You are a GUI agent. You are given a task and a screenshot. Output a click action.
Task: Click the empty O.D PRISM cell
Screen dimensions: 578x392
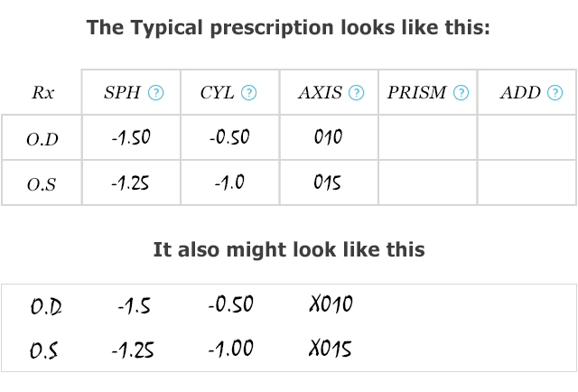coord(427,137)
